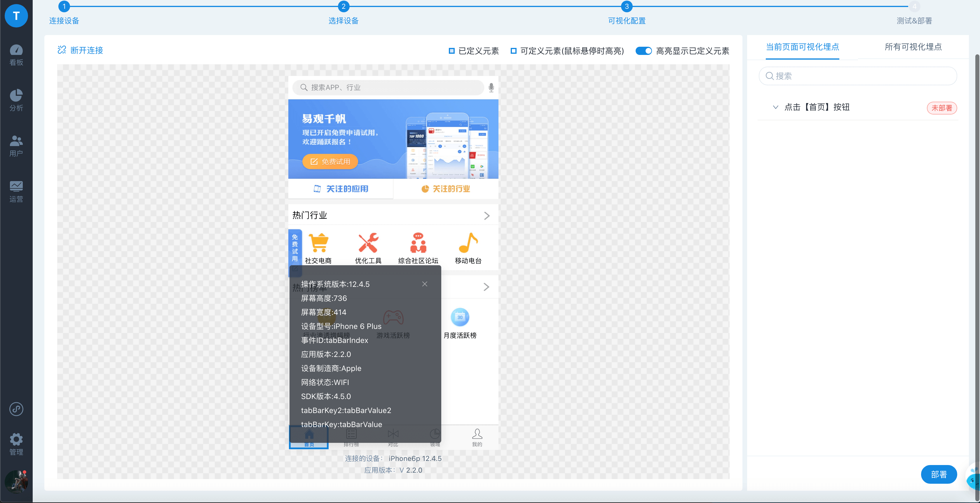Click the blue T logo avatar
The image size is (980, 503).
[16, 15]
